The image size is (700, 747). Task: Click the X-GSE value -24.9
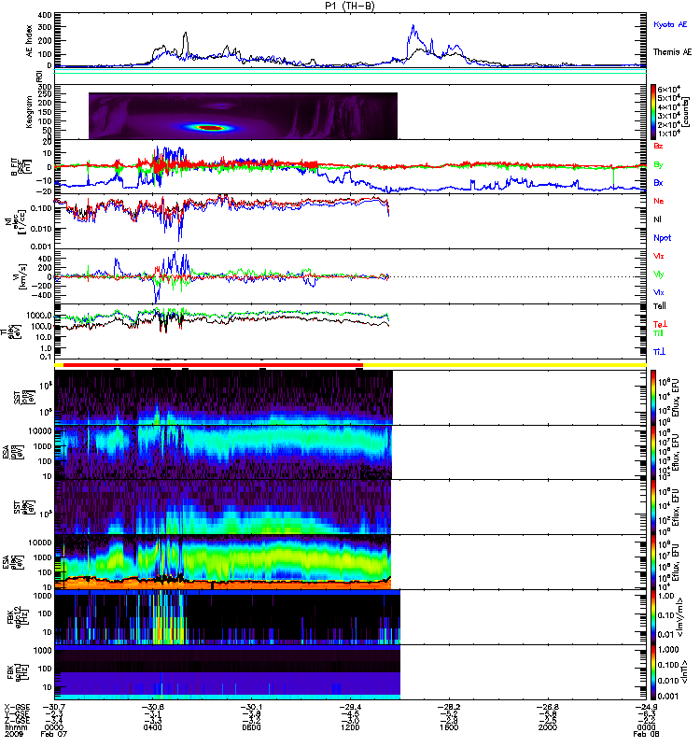point(646,707)
